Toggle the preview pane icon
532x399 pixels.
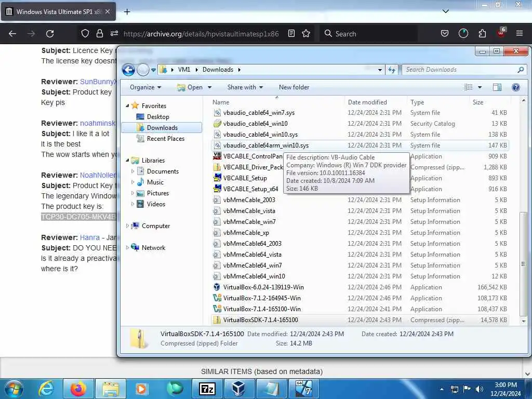(497, 87)
